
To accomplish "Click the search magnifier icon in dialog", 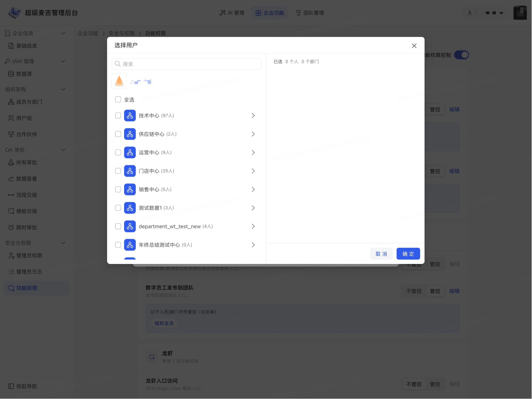I will tap(118, 64).
